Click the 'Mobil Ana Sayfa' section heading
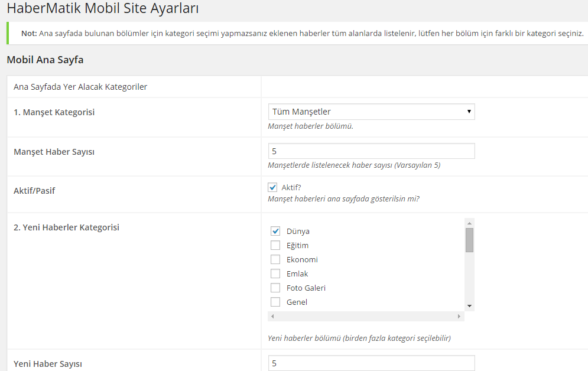Screen dimensions: 588x371 pos(45,60)
